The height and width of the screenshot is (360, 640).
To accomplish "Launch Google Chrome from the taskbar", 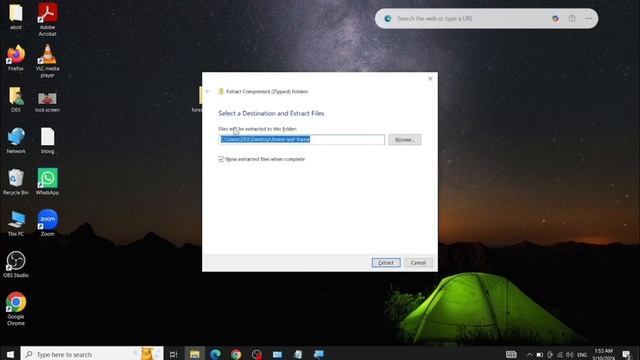I will [236, 354].
